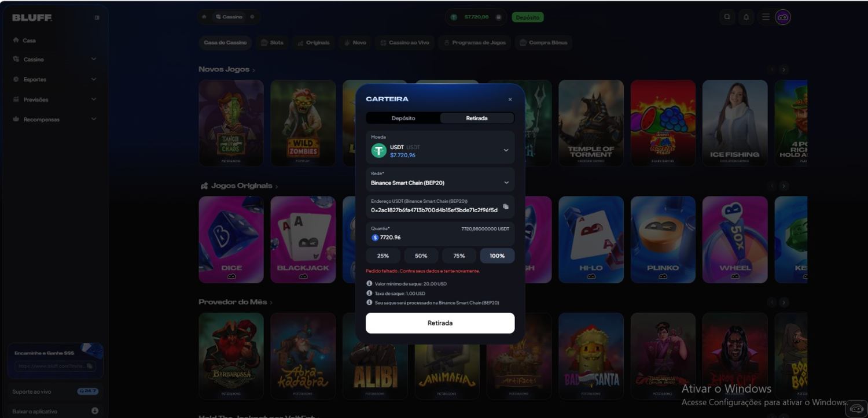Collapse the sidebar with the panel icon
Image resolution: width=868 pixels, height=418 pixels.
(97, 17)
